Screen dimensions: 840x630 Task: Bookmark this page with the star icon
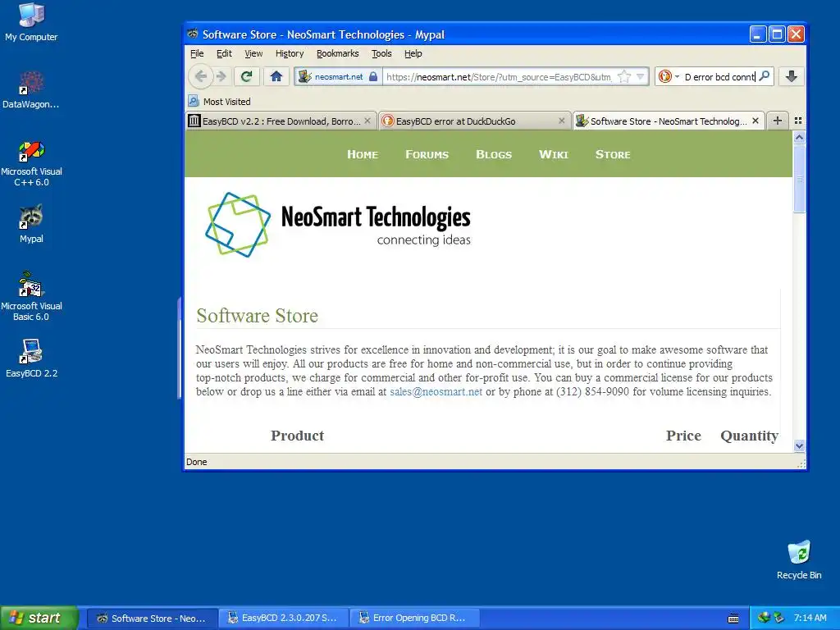[x=624, y=76]
